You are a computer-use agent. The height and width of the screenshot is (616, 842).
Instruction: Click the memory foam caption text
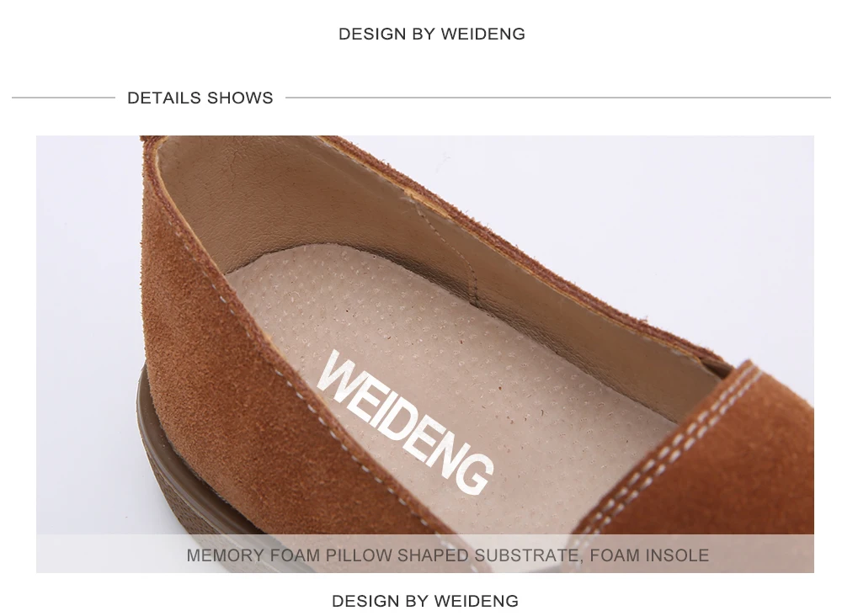tap(447, 555)
